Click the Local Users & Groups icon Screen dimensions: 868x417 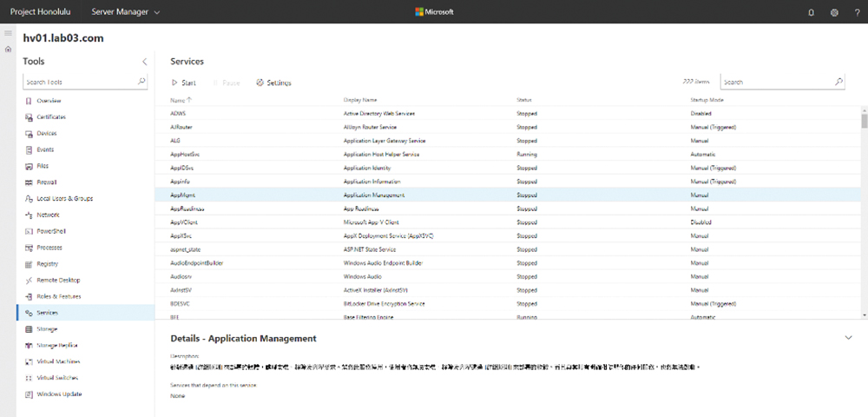(29, 199)
